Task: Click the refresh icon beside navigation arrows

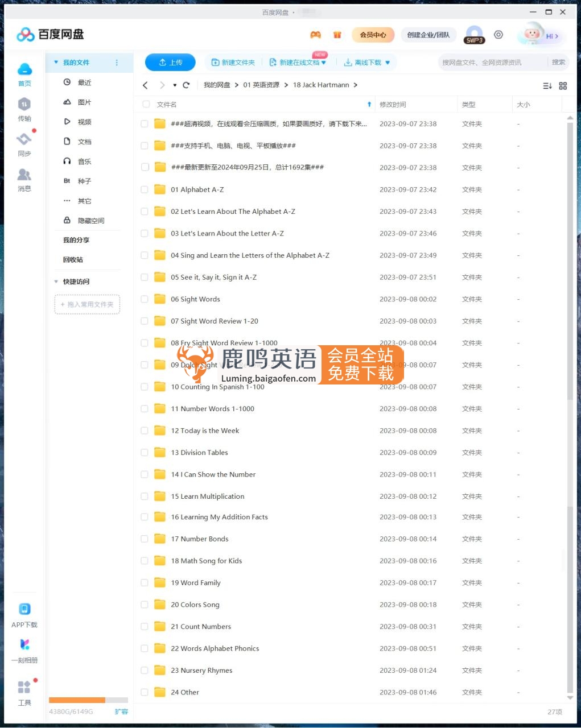Action: (186, 85)
